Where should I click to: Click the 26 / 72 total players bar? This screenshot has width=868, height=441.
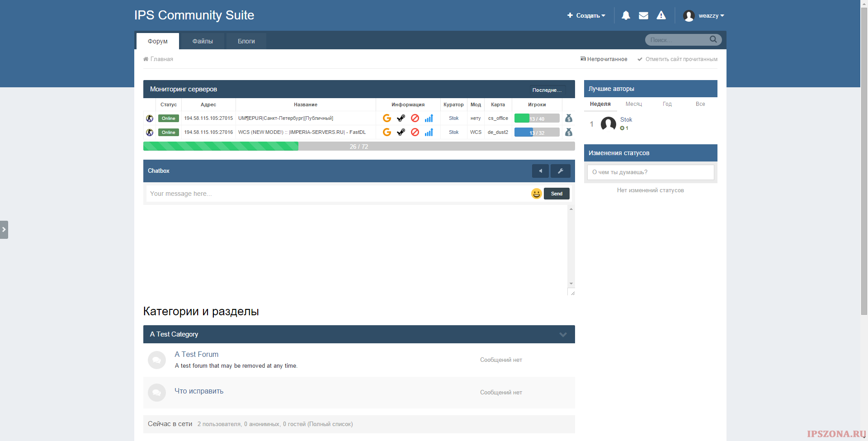(359, 146)
